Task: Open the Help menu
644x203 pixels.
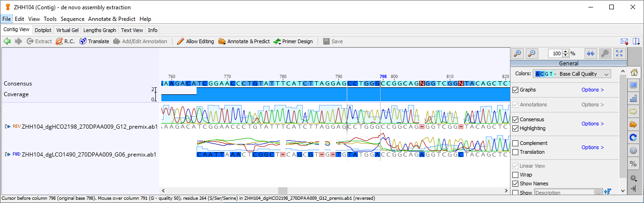Action: (145, 19)
